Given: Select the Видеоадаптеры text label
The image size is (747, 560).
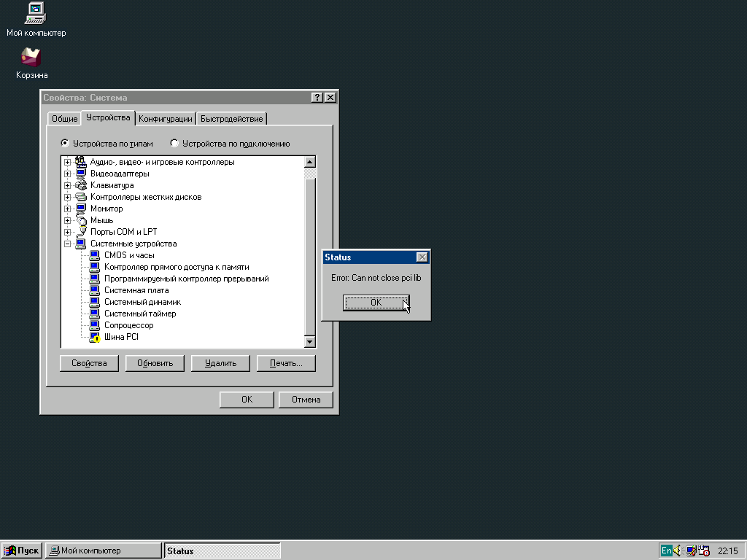Looking at the screenshot, I should click(120, 174).
